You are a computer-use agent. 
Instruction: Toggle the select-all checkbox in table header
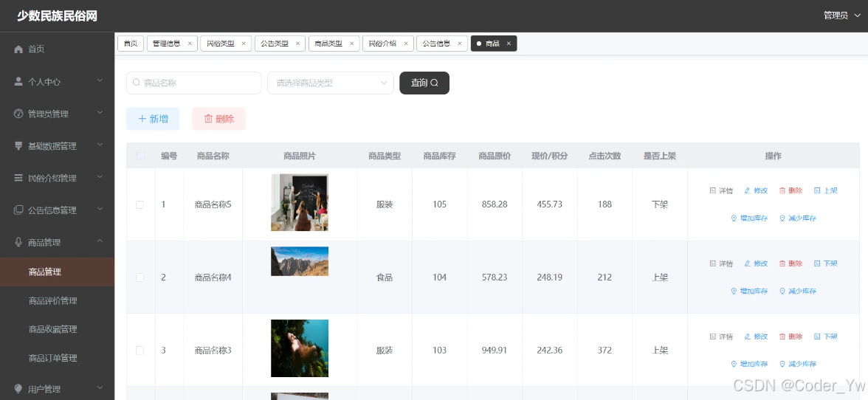tap(140, 156)
